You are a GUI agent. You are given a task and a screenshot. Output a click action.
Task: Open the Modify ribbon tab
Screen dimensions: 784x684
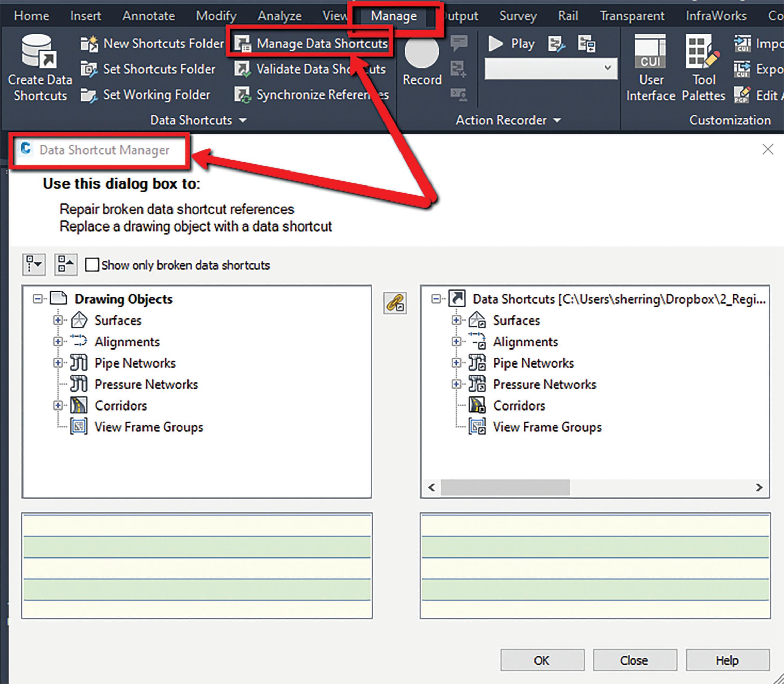point(216,16)
